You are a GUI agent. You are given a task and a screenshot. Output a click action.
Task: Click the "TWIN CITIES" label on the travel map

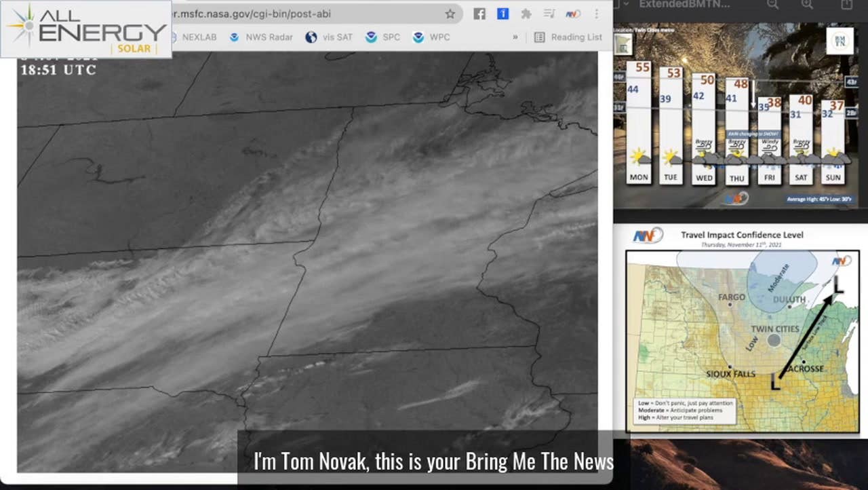pos(774,329)
